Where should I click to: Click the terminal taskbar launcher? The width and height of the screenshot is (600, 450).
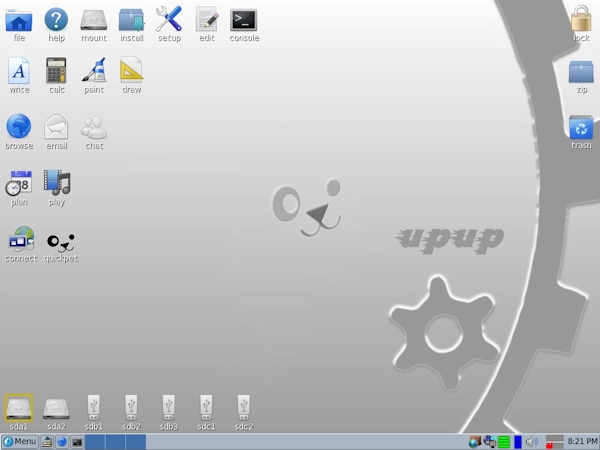[x=77, y=442]
